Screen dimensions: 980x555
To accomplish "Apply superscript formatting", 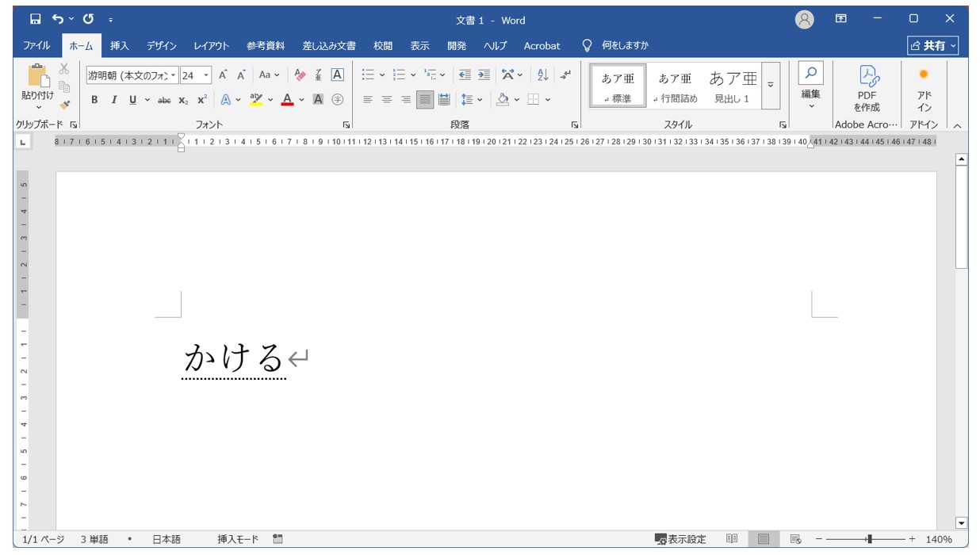I will [202, 100].
